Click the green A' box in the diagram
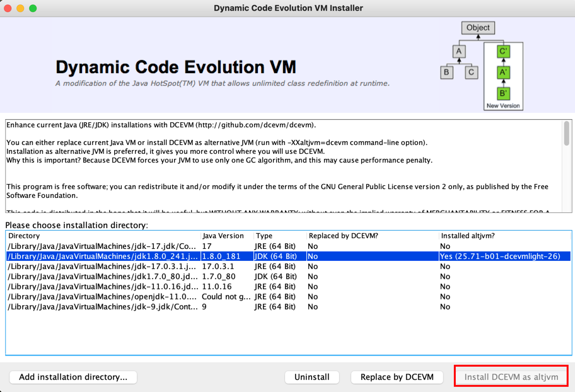This screenshot has width=575, height=392. pos(503,72)
